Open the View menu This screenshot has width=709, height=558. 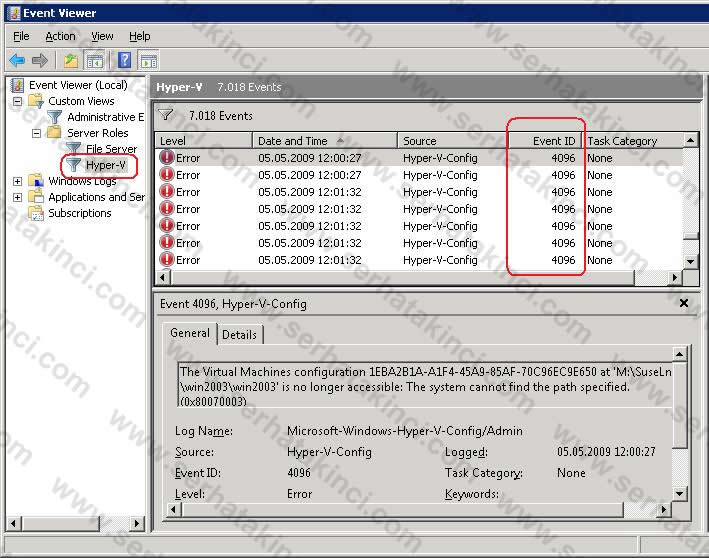tap(102, 36)
